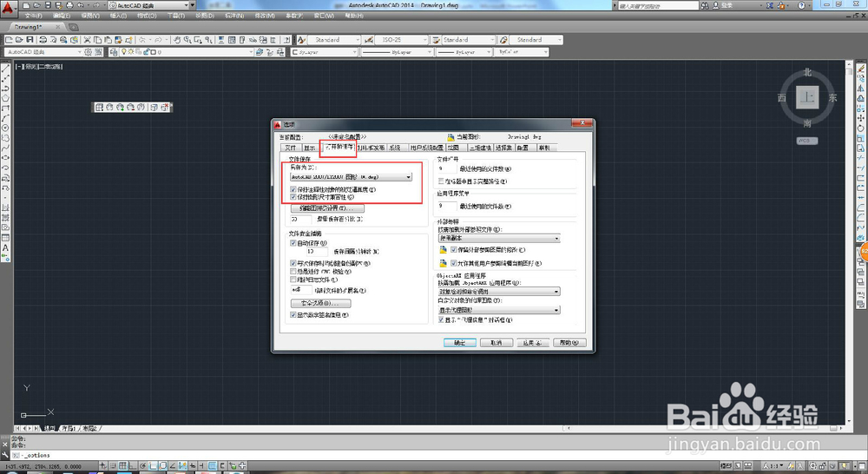Toggle 每次保存时均创建备份副本 checkbox
This screenshot has width=868, height=474.
click(293, 263)
